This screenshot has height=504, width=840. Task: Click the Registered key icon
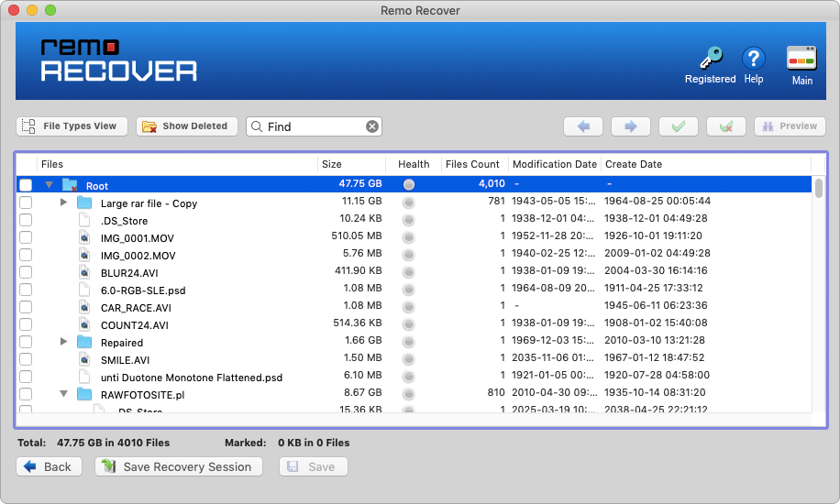[x=711, y=58]
